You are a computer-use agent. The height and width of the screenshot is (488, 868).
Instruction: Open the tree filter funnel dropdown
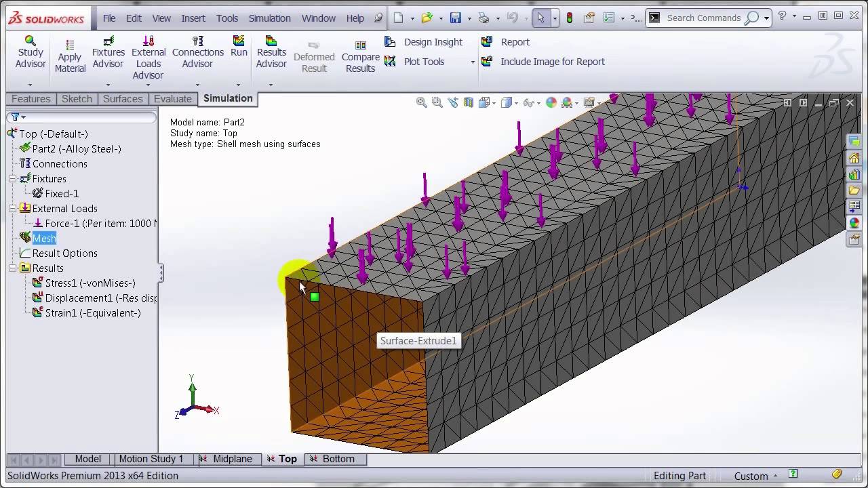(17, 117)
